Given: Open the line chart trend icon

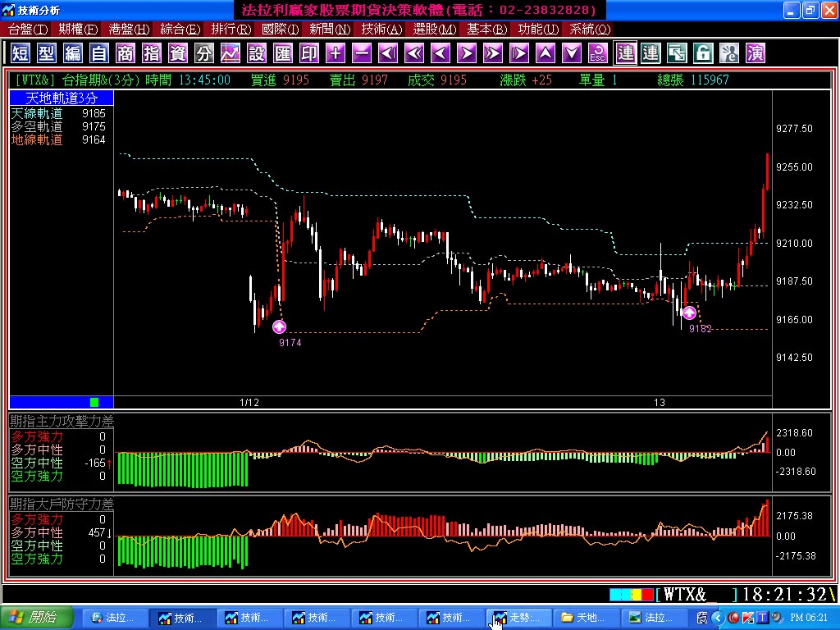Looking at the screenshot, I should (x=231, y=53).
